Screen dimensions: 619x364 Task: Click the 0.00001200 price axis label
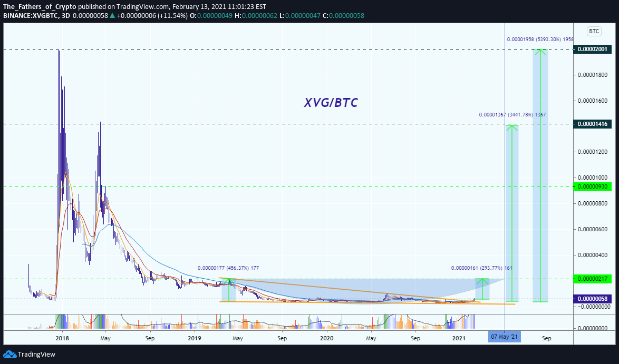(593, 152)
